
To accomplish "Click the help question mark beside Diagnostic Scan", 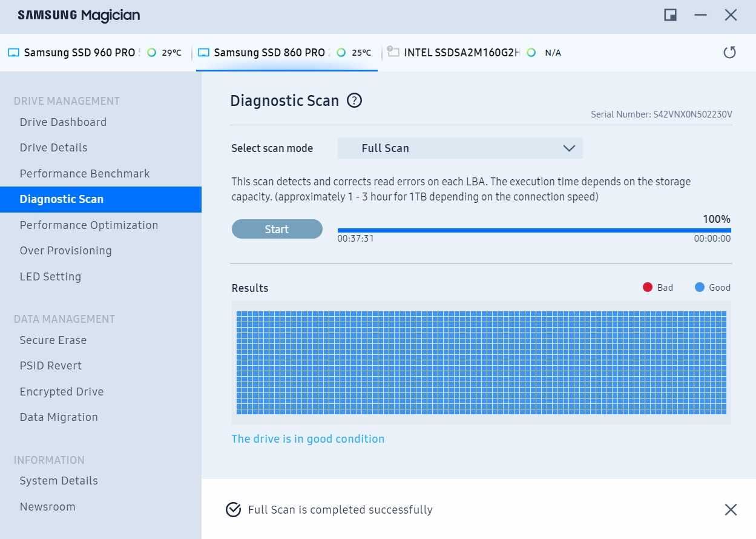I will point(354,101).
